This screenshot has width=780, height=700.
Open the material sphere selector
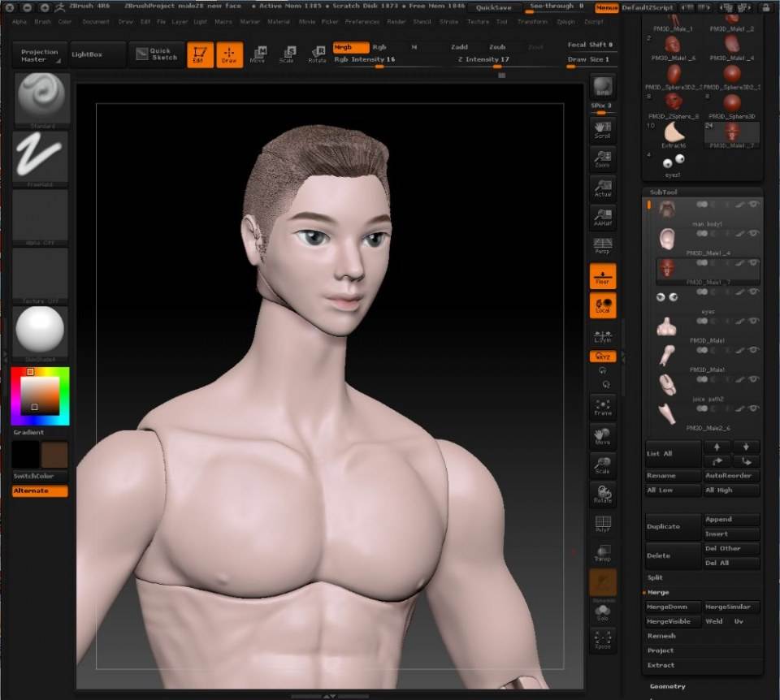click(x=40, y=333)
